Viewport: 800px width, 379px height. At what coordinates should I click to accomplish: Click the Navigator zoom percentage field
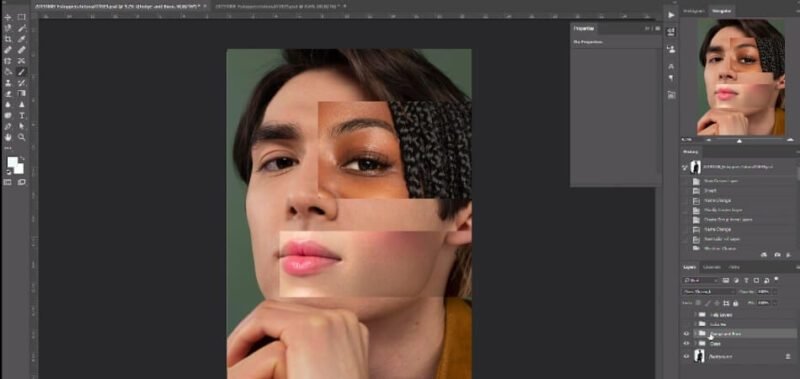tap(686, 140)
